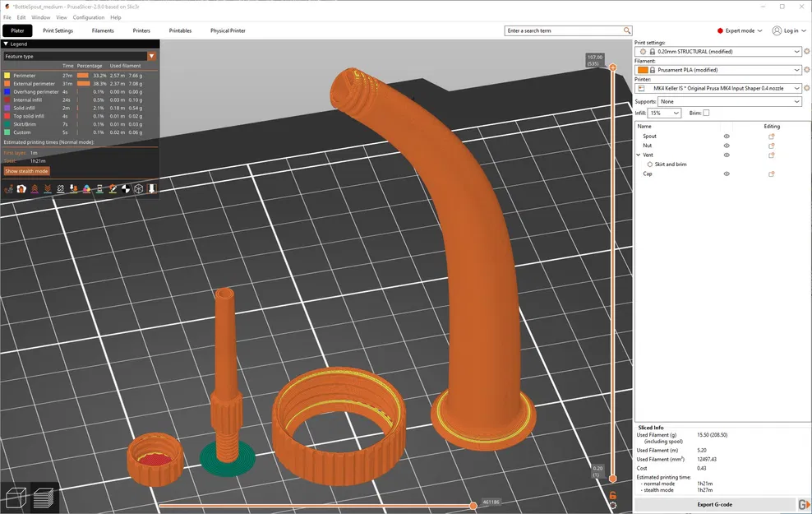The height and width of the screenshot is (514, 812).
Task: Click the vertical layer slider bottom handle
Action: (x=612, y=479)
